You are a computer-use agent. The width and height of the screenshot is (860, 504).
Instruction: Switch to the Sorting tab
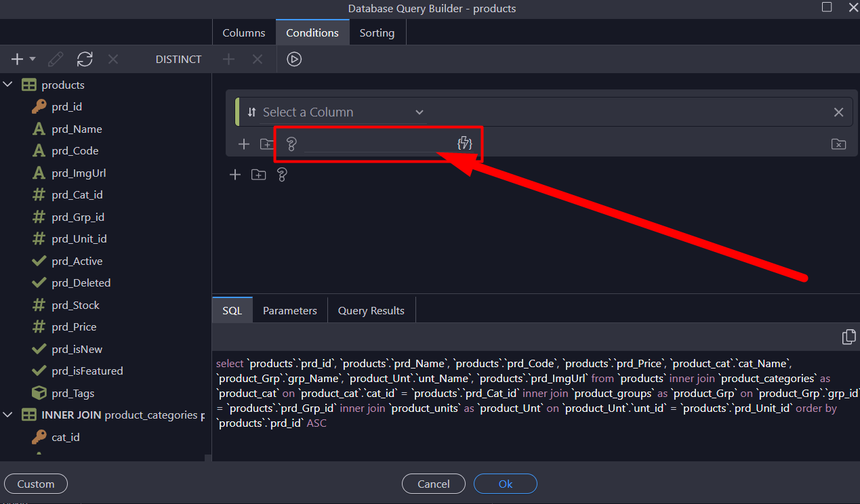click(377, 33)
